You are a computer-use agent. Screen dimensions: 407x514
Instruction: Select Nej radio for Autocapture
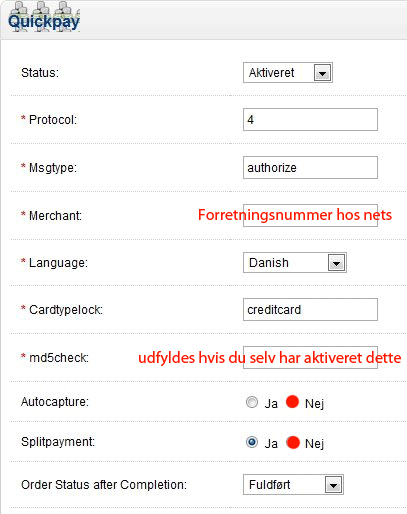[292, 402]
